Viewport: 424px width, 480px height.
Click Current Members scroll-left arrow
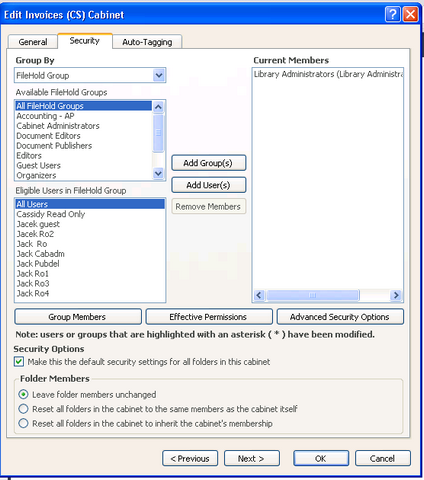(259, 295)
